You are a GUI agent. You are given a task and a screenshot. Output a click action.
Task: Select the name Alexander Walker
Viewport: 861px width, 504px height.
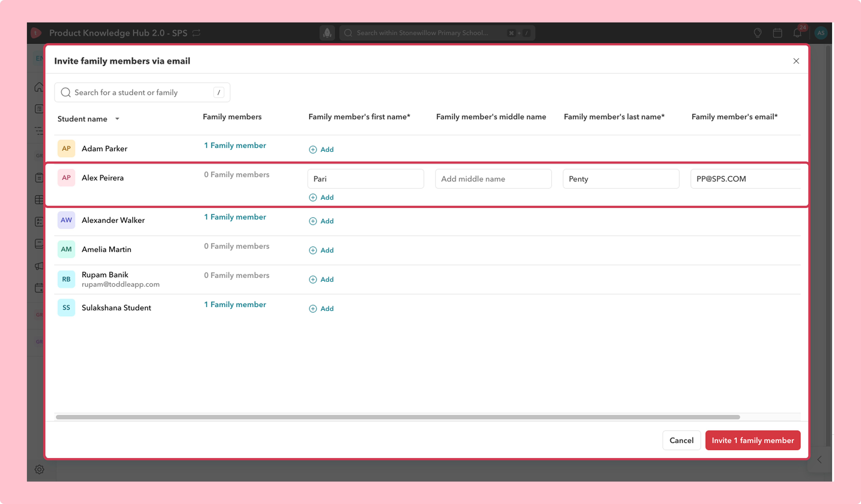(113, 220)
